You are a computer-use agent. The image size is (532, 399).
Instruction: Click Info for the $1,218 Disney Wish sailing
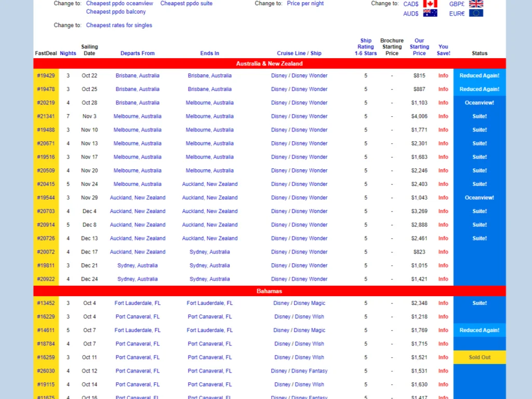(443, 317)
